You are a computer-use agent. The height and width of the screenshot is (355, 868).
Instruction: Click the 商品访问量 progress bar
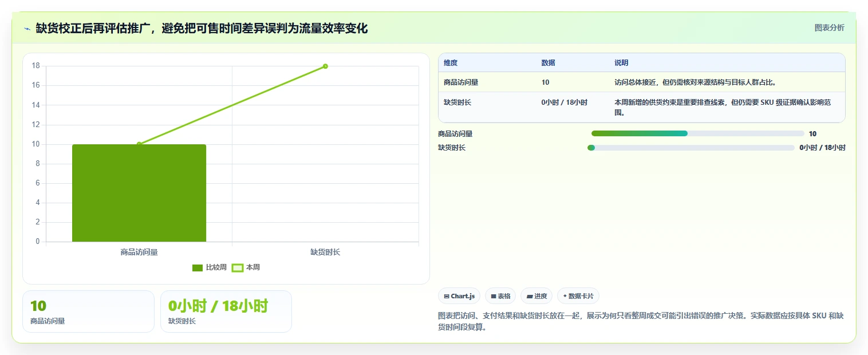pos(698,133)
